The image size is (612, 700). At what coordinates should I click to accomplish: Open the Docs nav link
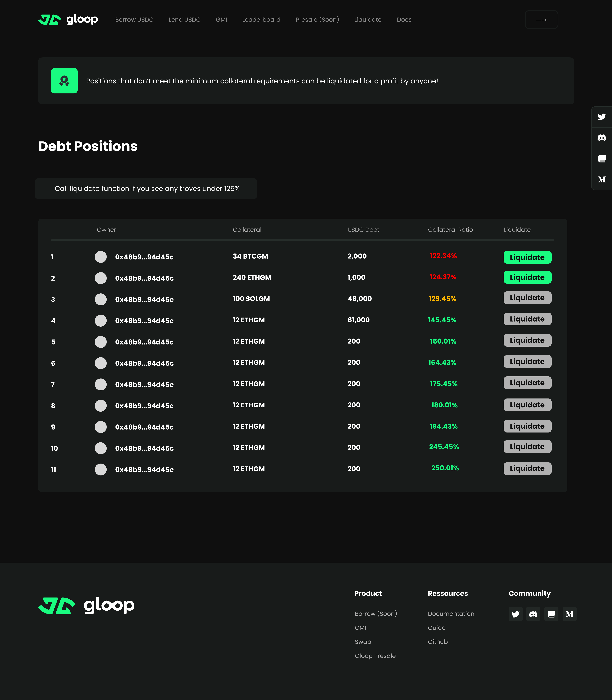click(x=404, y=19)
